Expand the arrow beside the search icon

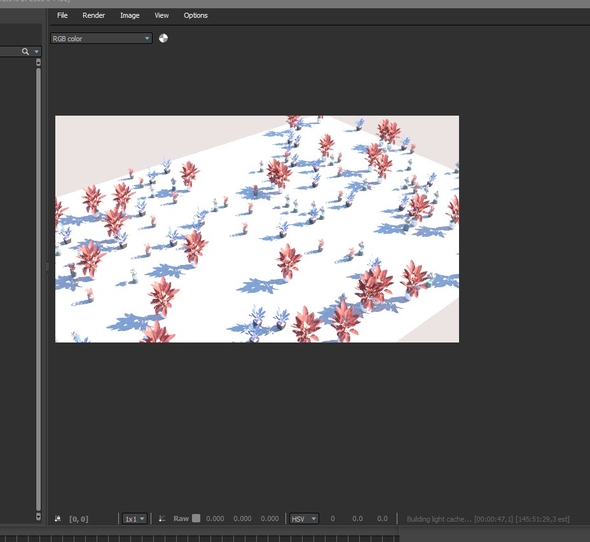coord(36,52)
